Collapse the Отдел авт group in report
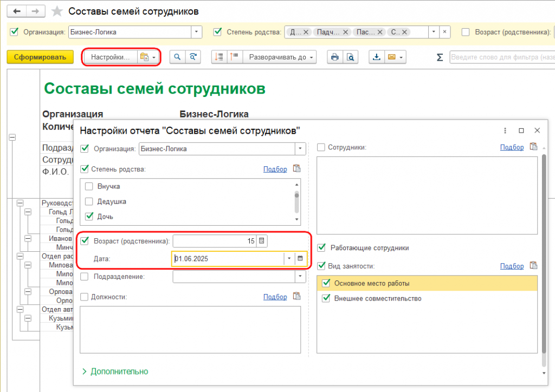 coord(20,309)
